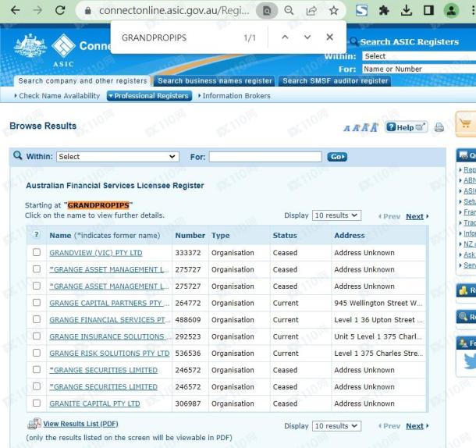Expand Professional Registers menu

(149, 96)
